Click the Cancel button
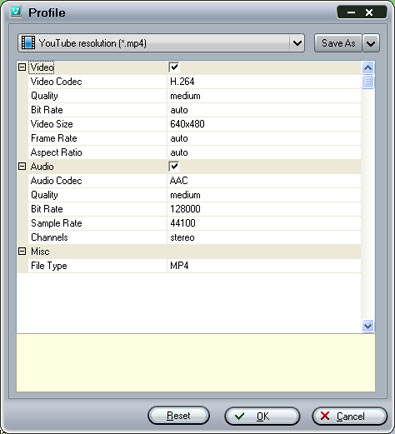Image resolution: width=395 pixels, height=434 pixels. pyautogui.click(x=349, y=416)
